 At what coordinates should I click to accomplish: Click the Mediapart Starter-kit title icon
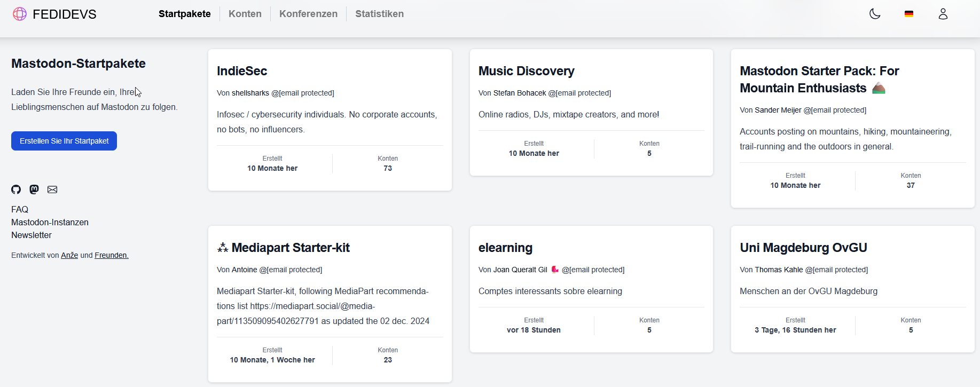point(223,248)
